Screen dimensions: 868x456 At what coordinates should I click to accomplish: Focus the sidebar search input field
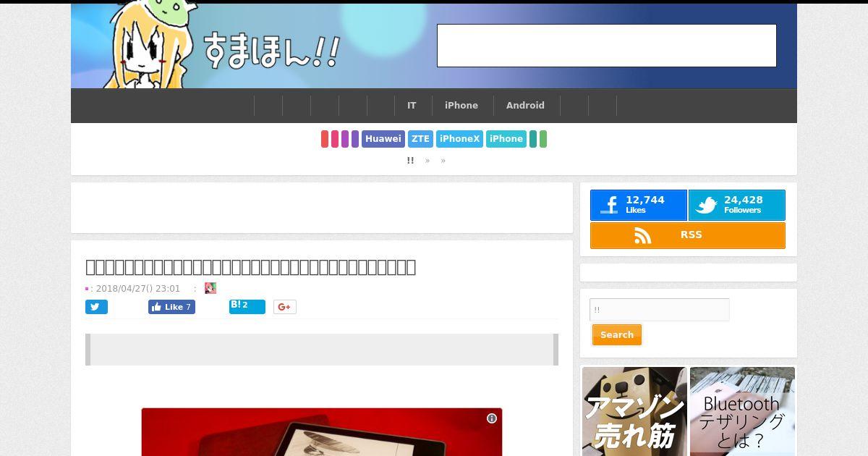(x=660, y=310)
